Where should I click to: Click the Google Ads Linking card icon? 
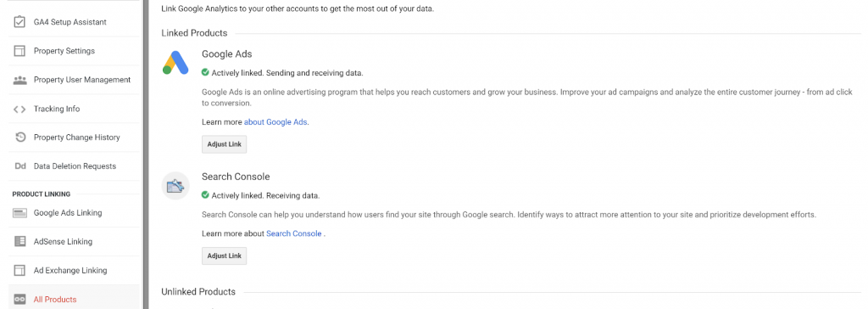pyautogui.click(x=20, y=213)
